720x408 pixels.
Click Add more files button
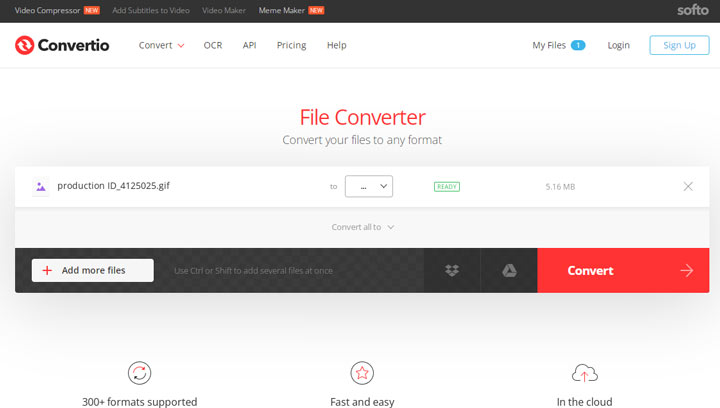tap(93, 270)
